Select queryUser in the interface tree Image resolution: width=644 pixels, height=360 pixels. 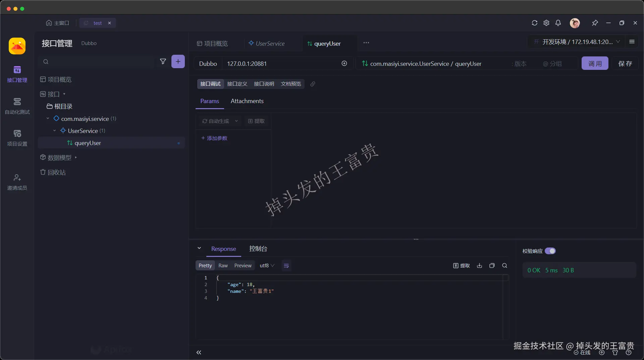pos(111,143)
